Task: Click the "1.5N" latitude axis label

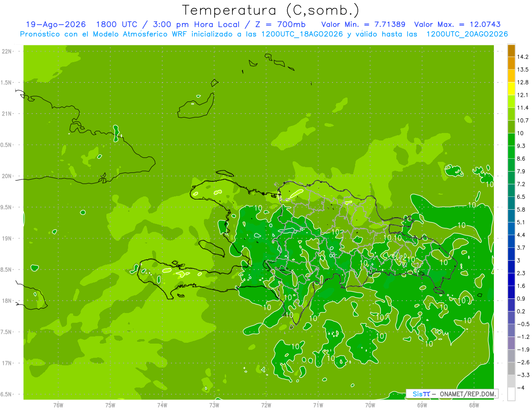Action: [7, 82]
